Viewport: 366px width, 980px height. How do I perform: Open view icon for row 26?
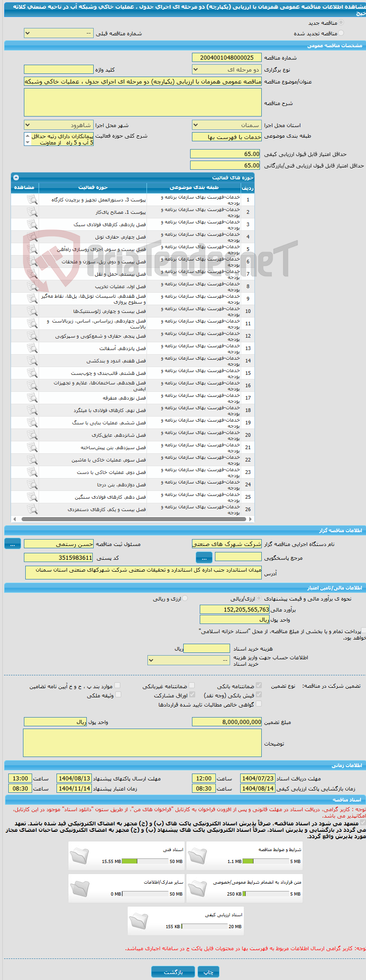coord(32,509)
